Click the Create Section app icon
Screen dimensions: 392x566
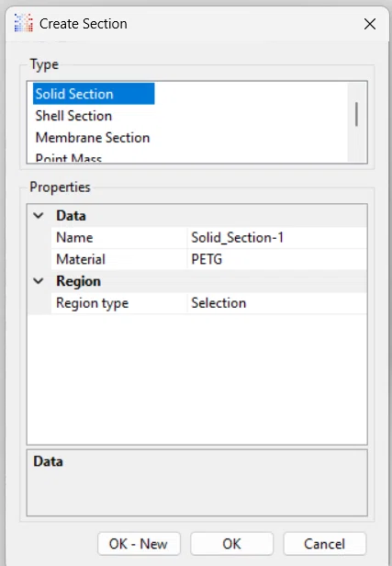point(24,24)
